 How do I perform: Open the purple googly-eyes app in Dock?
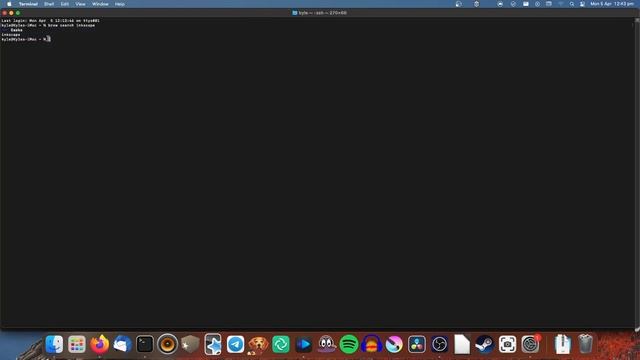pos(326,344)
